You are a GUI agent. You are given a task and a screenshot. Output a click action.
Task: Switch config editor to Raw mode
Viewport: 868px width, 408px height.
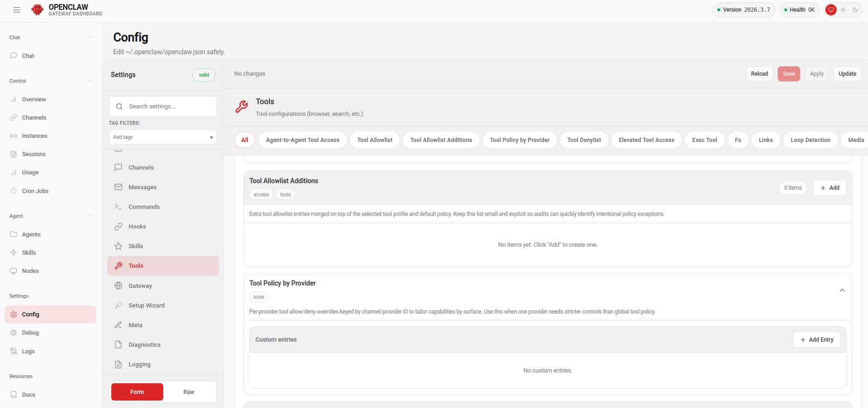pyautogui.click(x=189, y=392)
